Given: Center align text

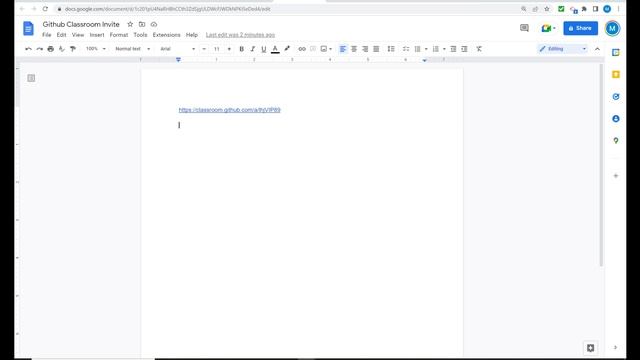Looking at the screenshot, I should tap(354, 49).
